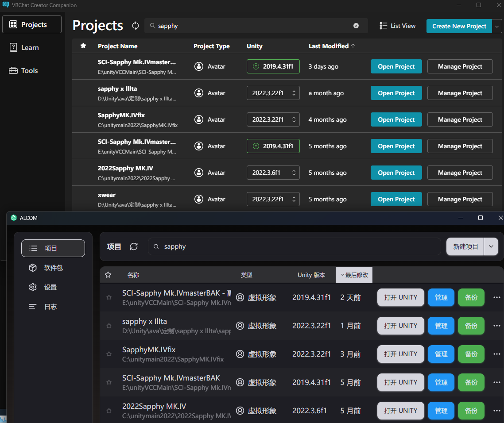
Task: Favorite sapphy x Illta in ALCOM list
Action: pyautogui.click(x=109, y=326)
